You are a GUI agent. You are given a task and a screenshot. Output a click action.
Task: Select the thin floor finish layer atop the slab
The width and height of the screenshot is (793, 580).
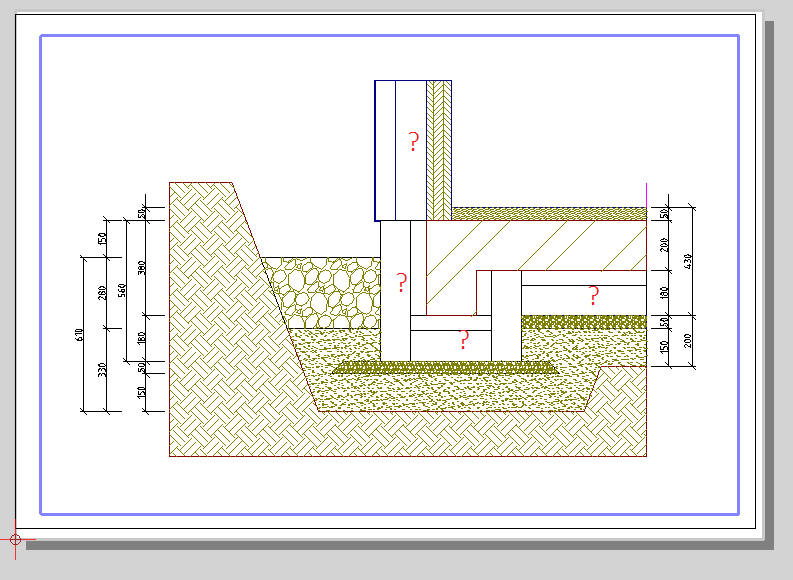[x=548, y=214]
